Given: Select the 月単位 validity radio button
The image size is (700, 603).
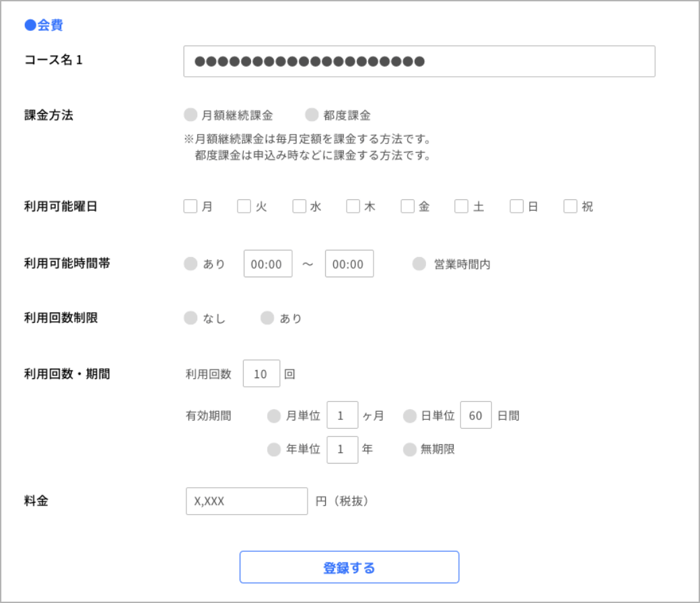Looking at the screenshot, I should (x=274, y=416).
